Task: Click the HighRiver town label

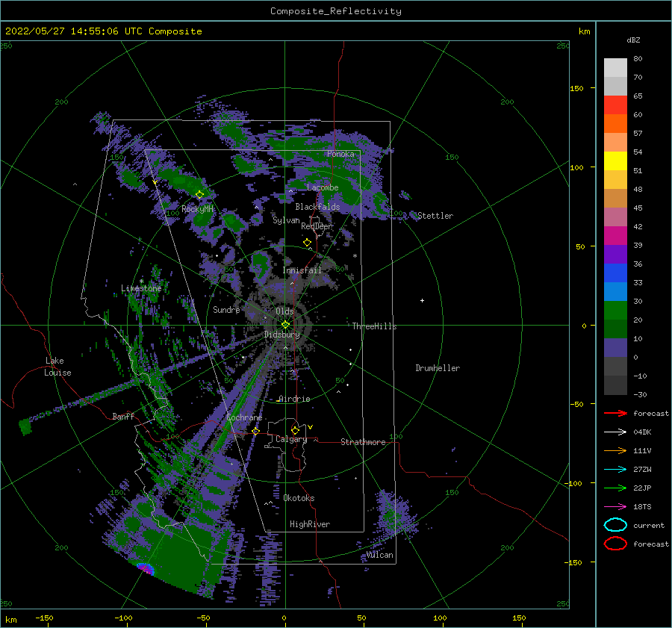Action: coord(310,524)
